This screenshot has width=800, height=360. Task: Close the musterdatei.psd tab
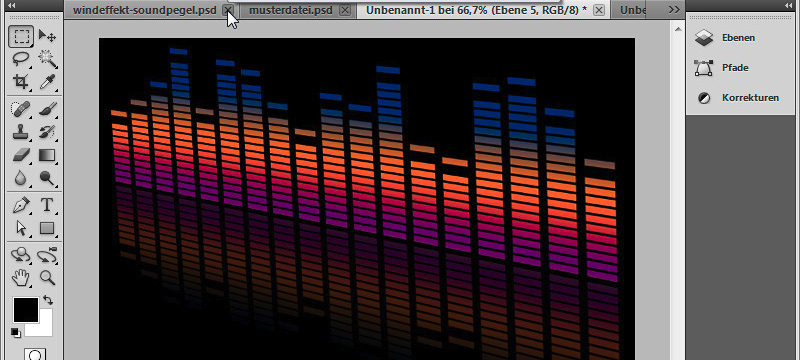(345, 10)
